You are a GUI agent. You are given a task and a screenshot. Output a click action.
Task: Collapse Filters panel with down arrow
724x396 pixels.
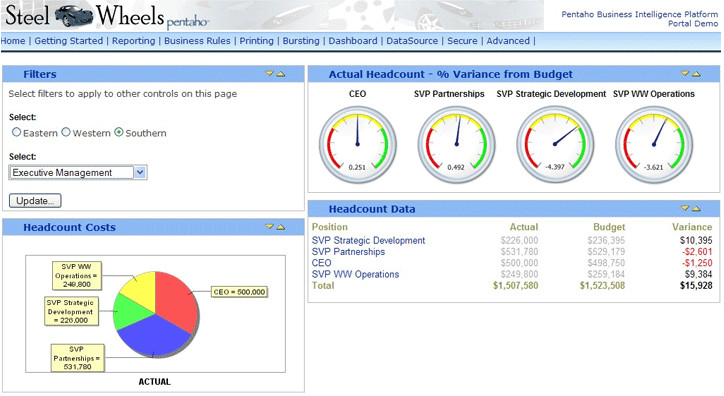(270, 74)
